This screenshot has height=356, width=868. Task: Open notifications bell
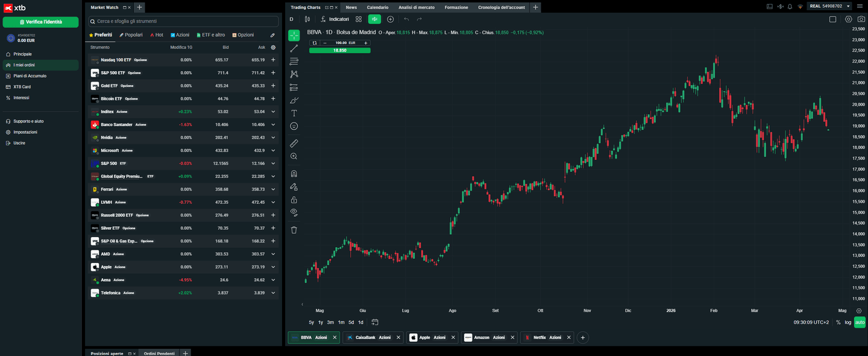click(790, 6)
